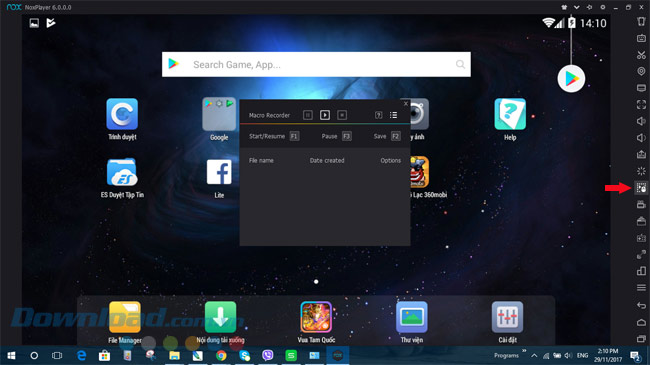650x365 pixels.
Task: Open Windows Start menu
Action: coord(11,355)
